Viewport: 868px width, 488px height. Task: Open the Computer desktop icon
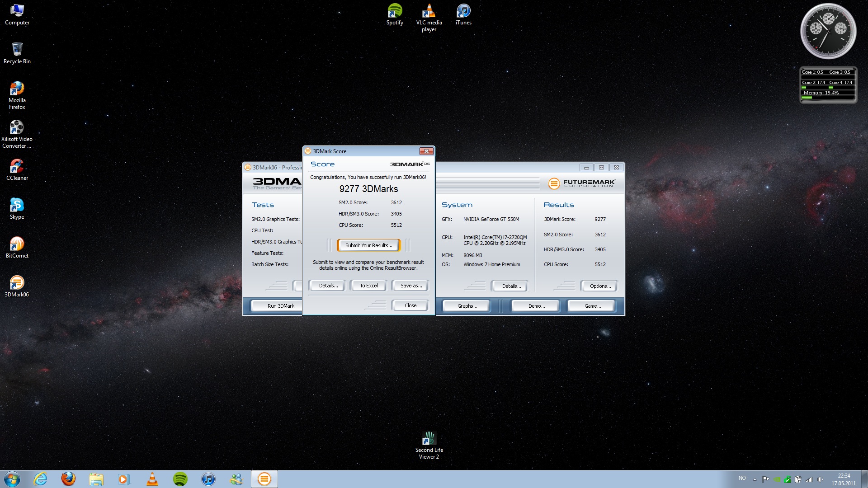[17, 14]
